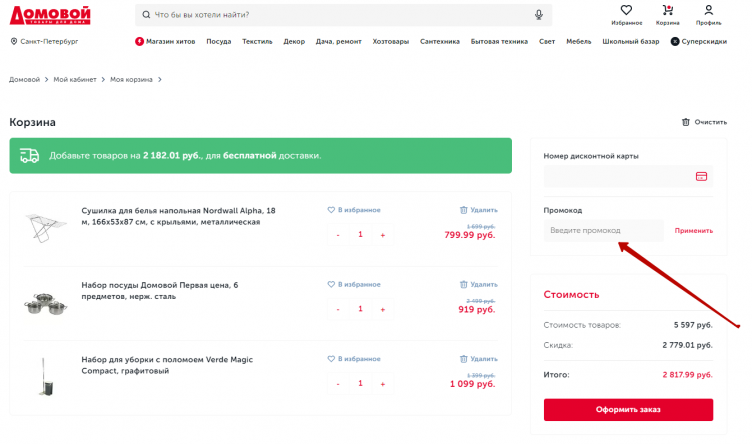The image size is (752, 444).
Task: Increase quantity of Сушилка для белья
Action: (383, 235)
